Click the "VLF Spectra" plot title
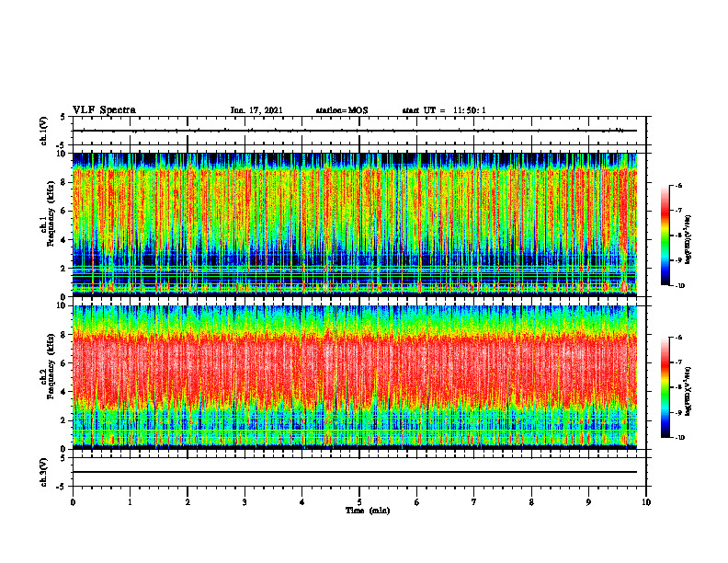The height and width of the screenshot is (563, 728). (104, 110)
